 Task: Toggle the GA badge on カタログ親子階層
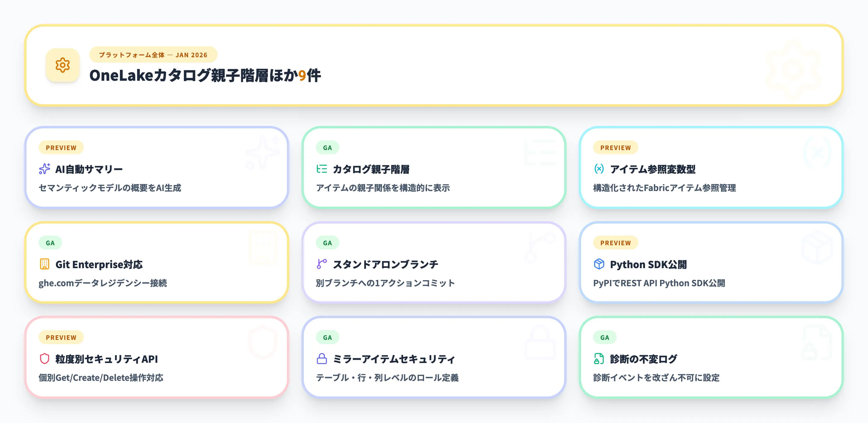[x=327, y=148]
